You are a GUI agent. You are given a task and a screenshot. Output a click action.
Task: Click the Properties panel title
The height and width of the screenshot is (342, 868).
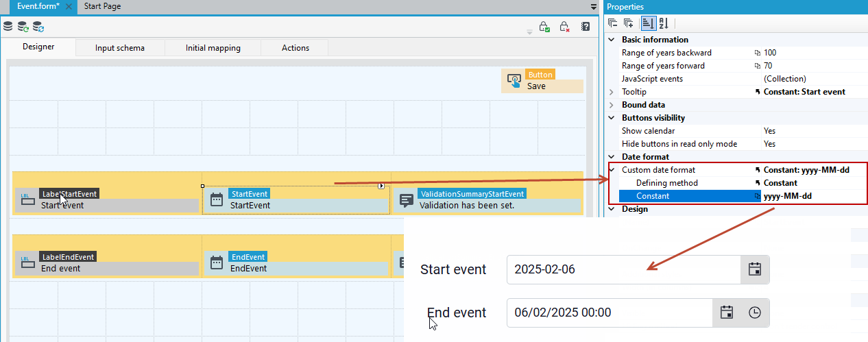625,7
